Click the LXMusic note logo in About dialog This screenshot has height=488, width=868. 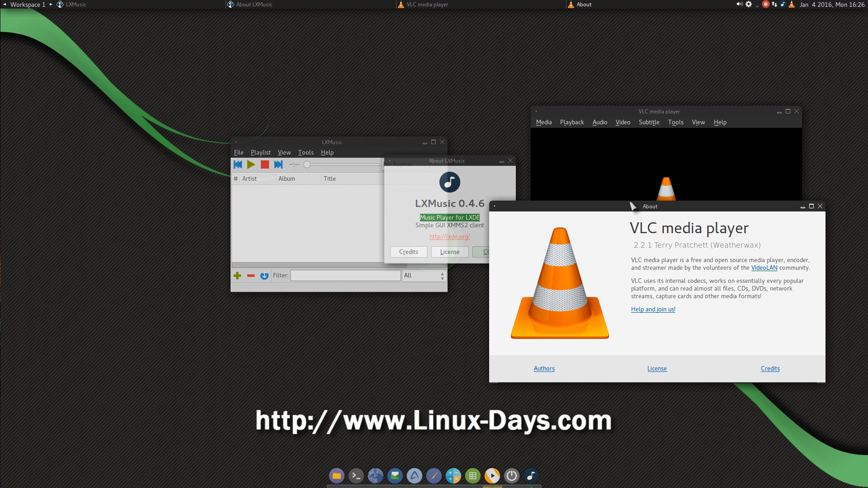[x=450, y=182]
